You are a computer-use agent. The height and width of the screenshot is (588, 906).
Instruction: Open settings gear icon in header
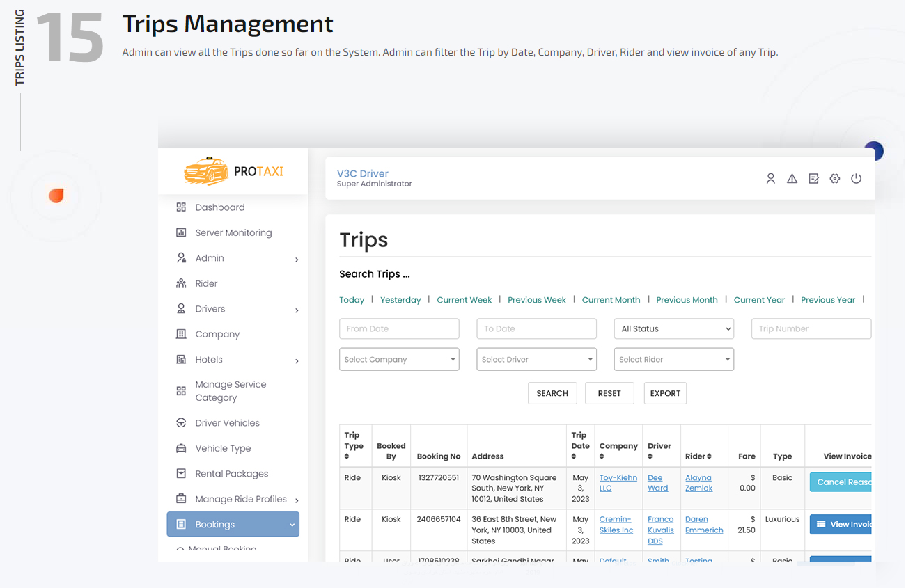pyautogui.click(x=835, y=179)
